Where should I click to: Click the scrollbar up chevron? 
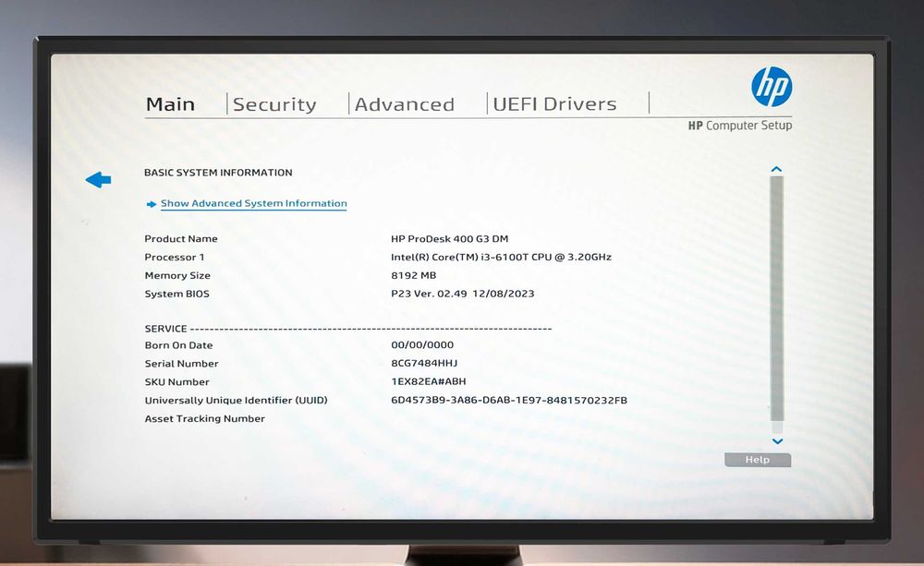point(777,170)
